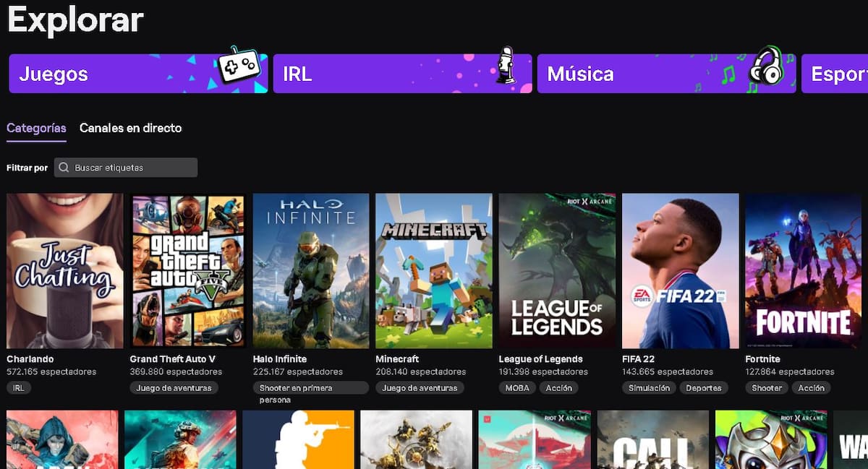The width and height of the screenshot is (868, 469).
Task: Click 191.398 espectadores text
Action: pos(543,372)
